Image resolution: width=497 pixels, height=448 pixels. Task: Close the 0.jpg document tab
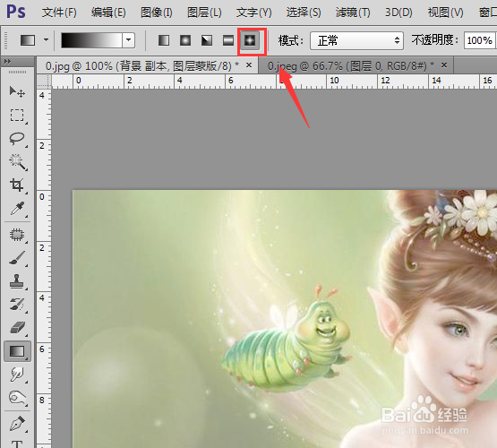[249, 65]
